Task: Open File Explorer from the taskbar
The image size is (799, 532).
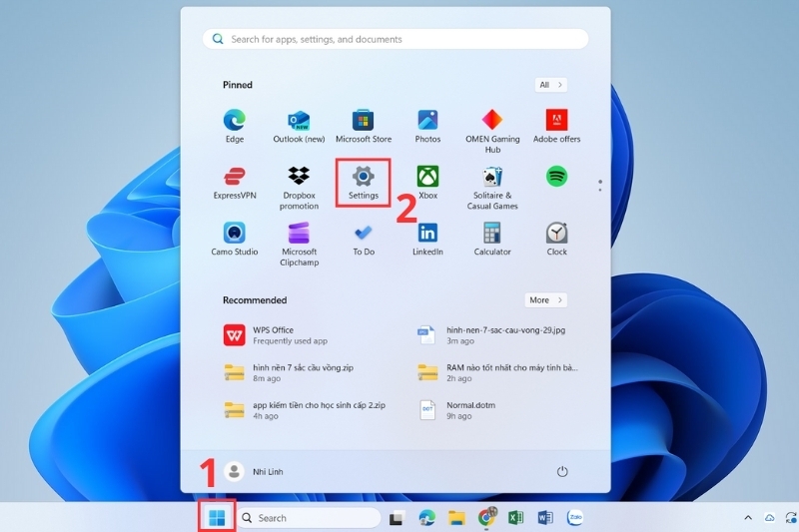Action: [456, 518]
